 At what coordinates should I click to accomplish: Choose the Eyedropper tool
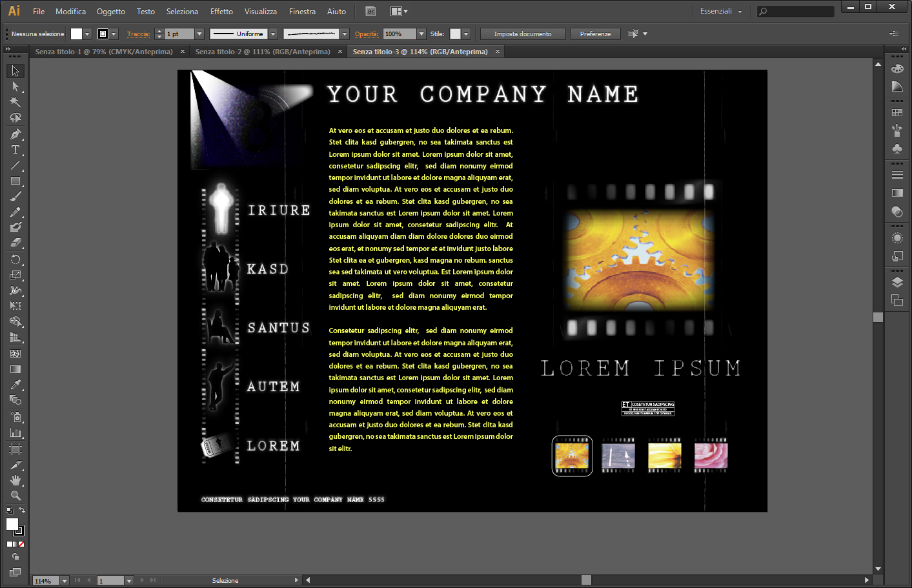pos(15,385)
